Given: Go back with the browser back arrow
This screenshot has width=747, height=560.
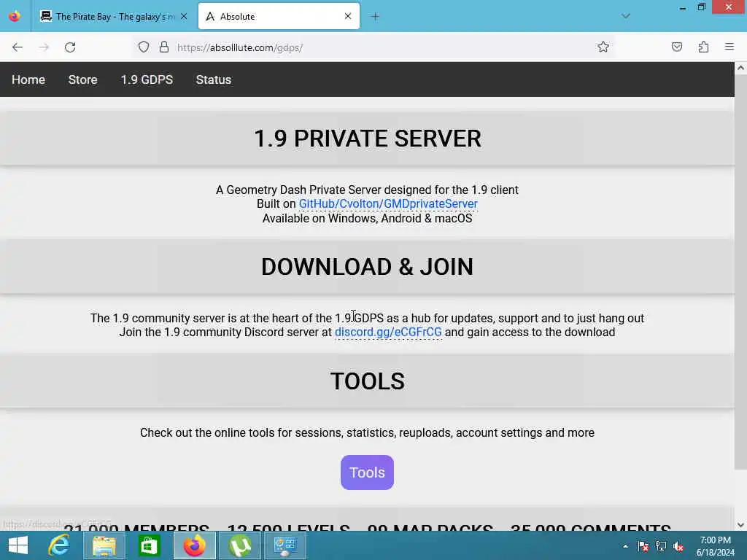Looking at the screenshot, I should pos(18,47).
